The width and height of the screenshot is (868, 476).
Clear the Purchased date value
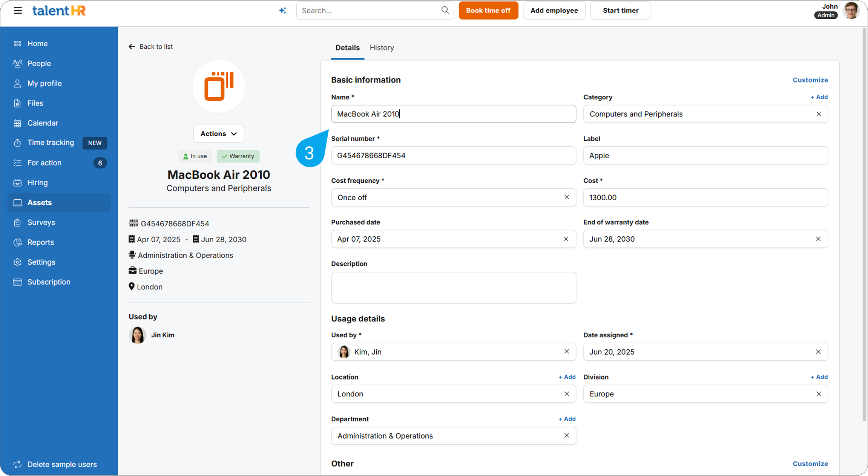pyautogui.click(x=566, y=239)
